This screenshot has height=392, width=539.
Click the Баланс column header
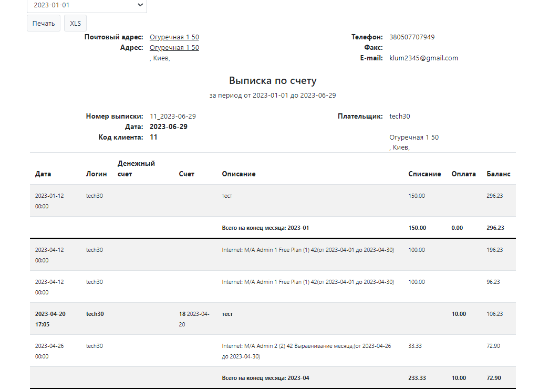pos(498,174)
